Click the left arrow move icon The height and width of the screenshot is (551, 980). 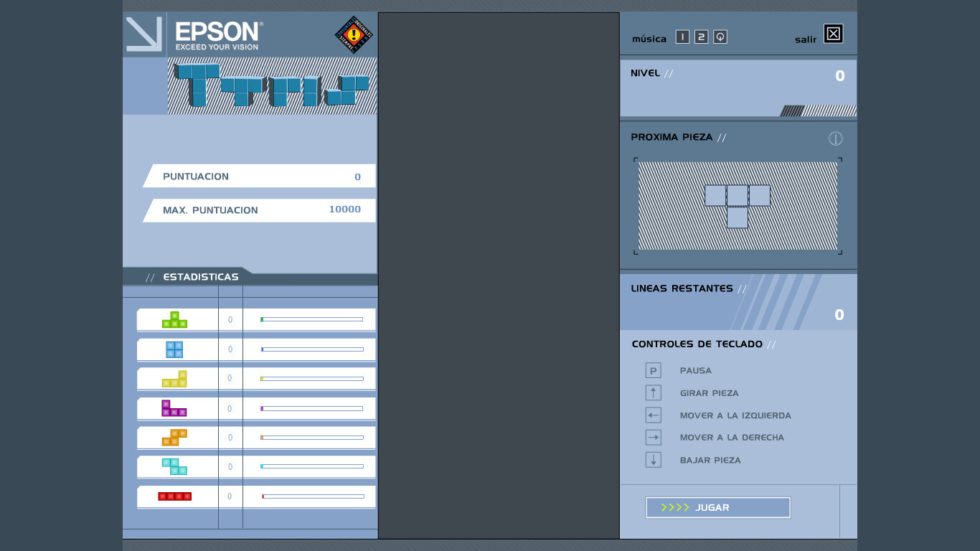pyautogui.click(x=653, y=415)
